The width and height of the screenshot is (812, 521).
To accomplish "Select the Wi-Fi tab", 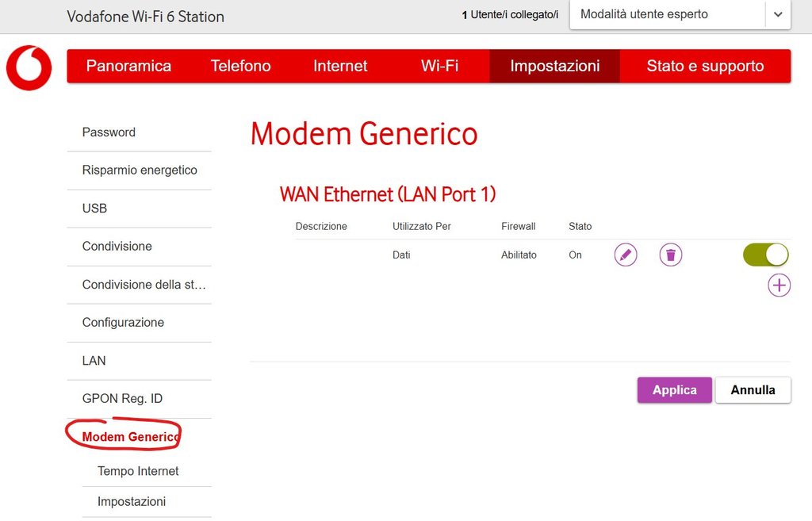I will (439, 66).
